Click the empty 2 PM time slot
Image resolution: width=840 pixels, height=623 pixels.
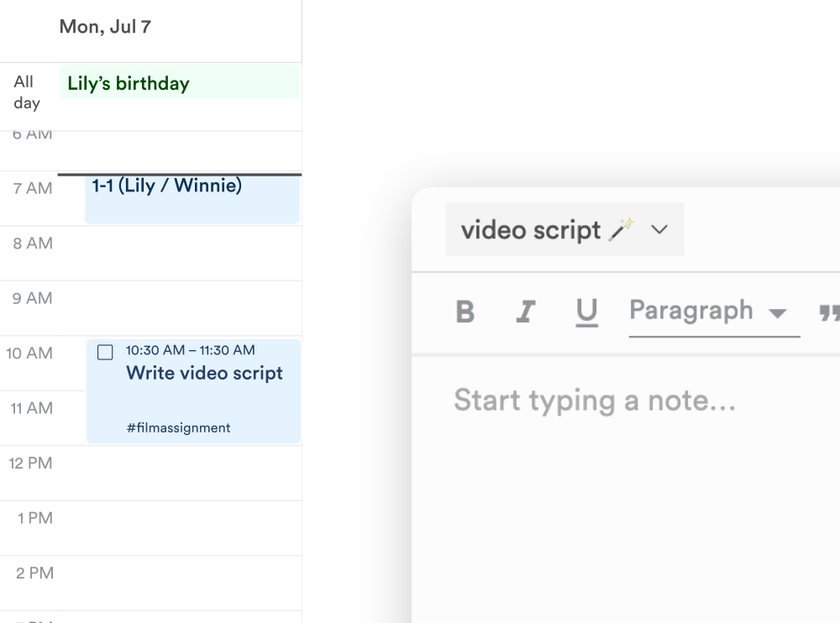point(180,583)
